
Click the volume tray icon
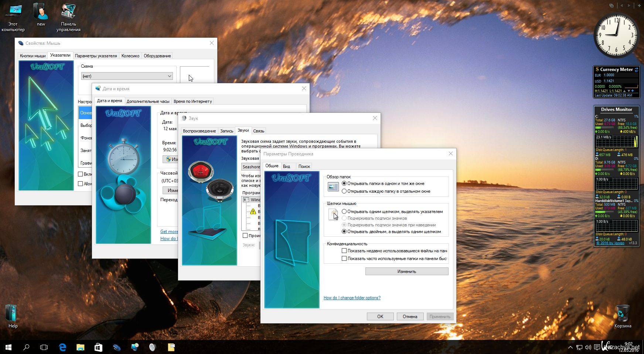[x=588, y=347]
